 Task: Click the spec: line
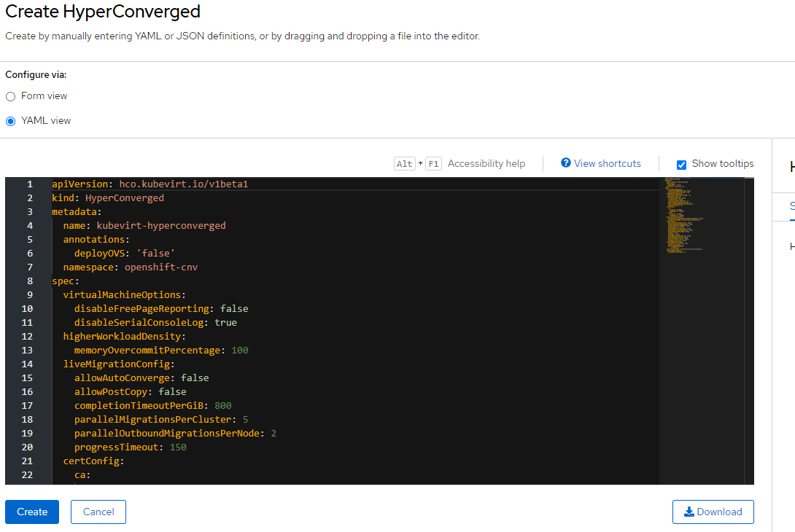[x=66, y=281]
